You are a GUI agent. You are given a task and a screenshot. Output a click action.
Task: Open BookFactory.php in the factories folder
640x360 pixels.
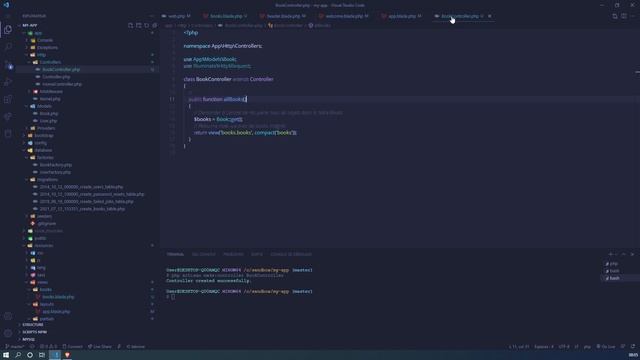(56, 165)
